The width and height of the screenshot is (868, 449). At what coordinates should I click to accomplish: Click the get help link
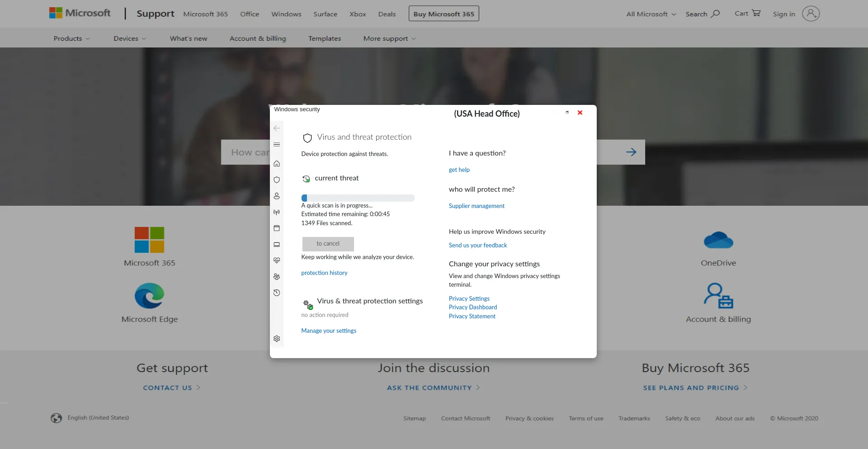coord(459,170)
